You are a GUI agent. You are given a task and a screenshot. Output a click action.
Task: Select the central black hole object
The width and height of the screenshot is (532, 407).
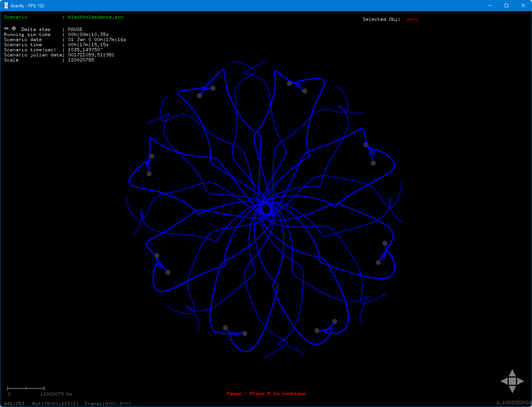click(266, 209)
